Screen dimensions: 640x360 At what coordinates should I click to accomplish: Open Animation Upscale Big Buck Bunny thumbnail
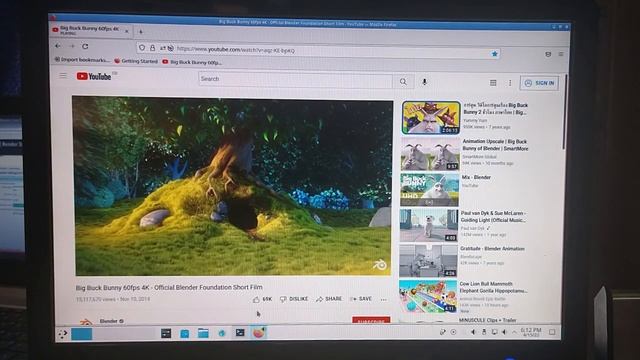pos(430,154)
